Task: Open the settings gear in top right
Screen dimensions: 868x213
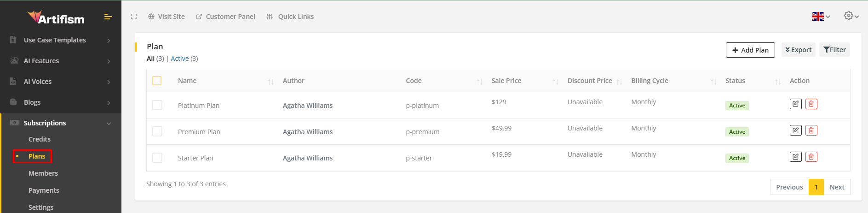Action: point(851,16)
